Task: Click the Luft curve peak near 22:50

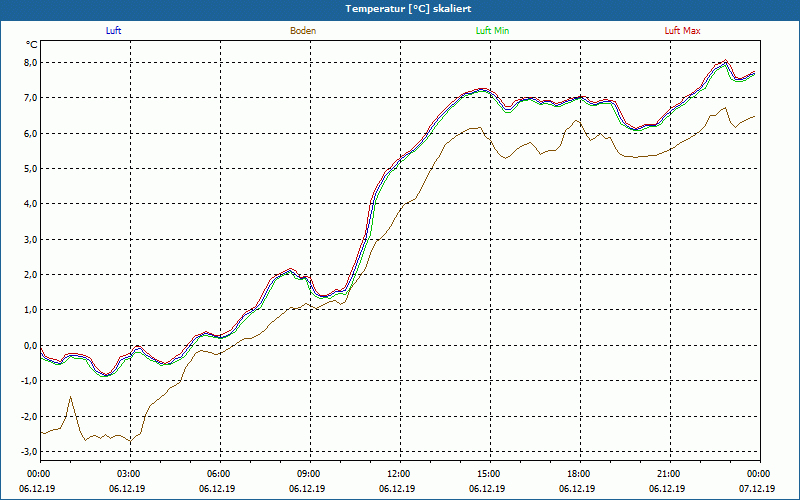Action: click(725, 62)
